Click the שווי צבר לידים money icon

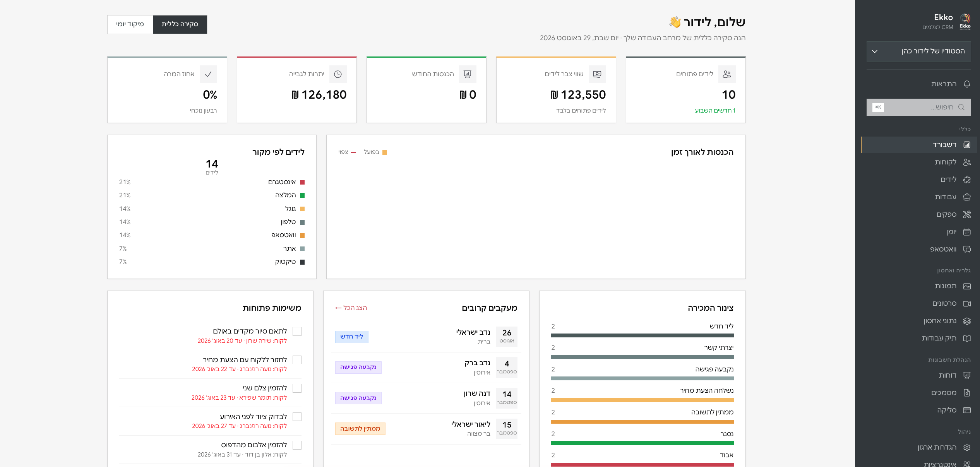(x=597, y=74)
